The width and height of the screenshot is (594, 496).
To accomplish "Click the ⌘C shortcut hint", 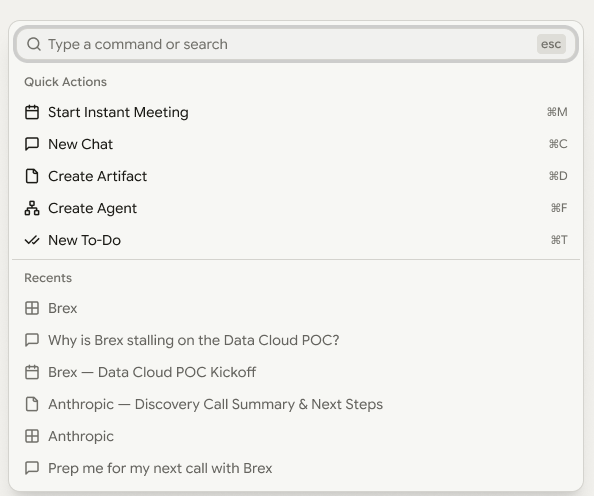I will 558,144.
